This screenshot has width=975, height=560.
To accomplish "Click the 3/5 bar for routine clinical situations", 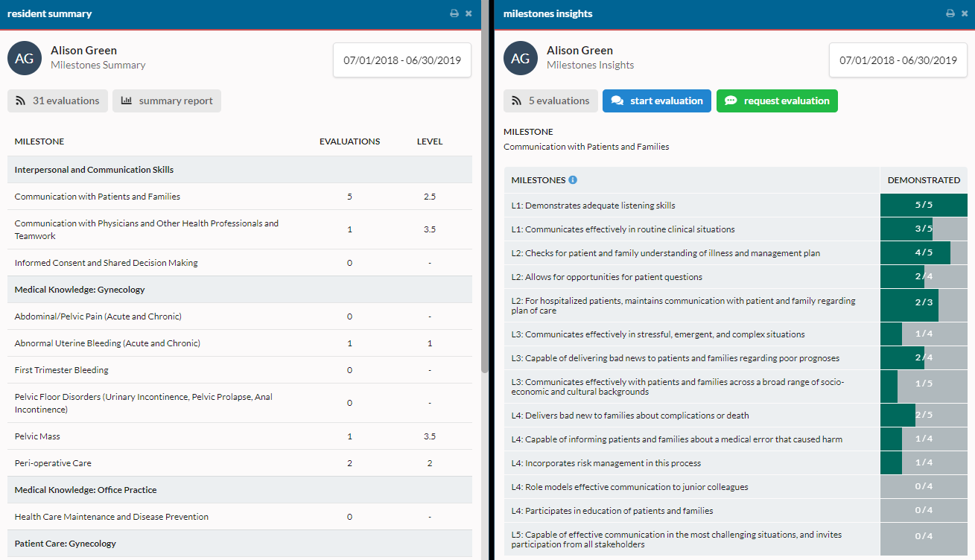I will [x=924, y=229].
